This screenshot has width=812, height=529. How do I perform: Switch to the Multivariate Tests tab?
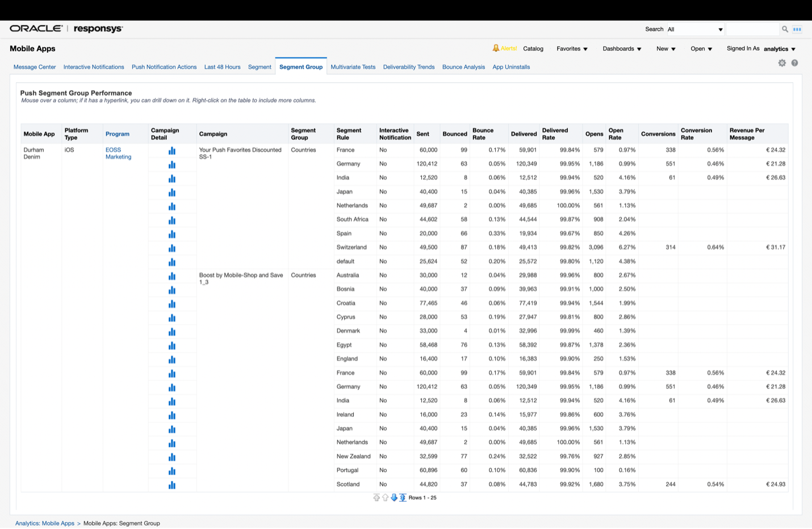point(353,67)
